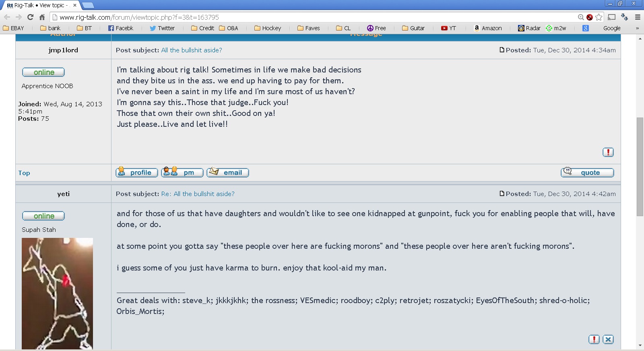
Task: Send jmp1lord a pm
Action: pos(182,172)
